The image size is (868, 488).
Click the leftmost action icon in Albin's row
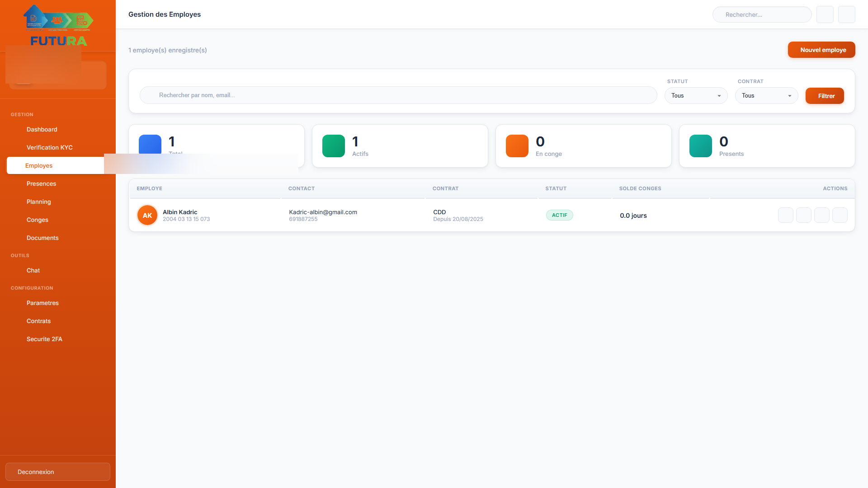point(786,215)
